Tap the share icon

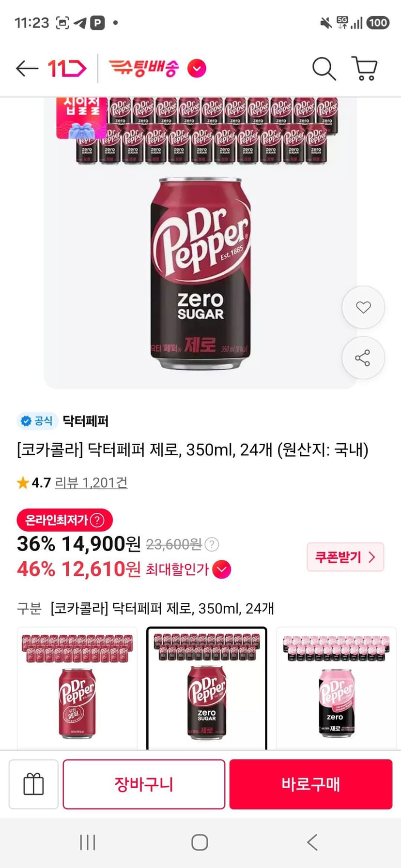pyautogui.click(x=363, y=358)
